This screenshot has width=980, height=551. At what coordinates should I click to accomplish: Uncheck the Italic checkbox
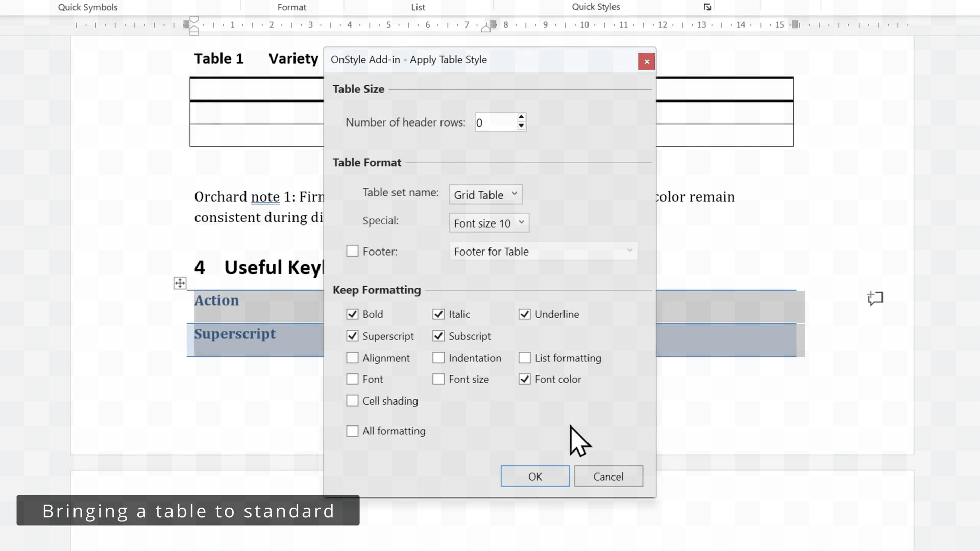[x=438, y=314]
